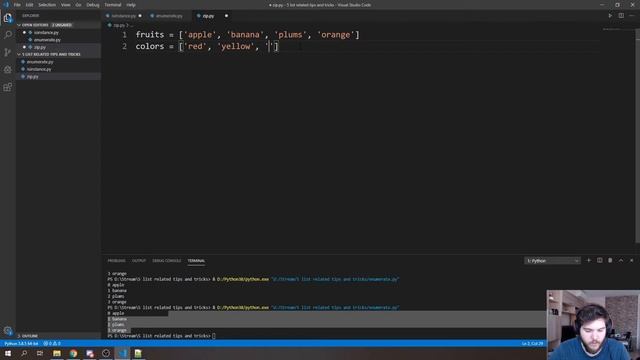Open OBS Studio from the taskbar
The image size is (640, 360).
pyautogui.click(x=106, y=353)
